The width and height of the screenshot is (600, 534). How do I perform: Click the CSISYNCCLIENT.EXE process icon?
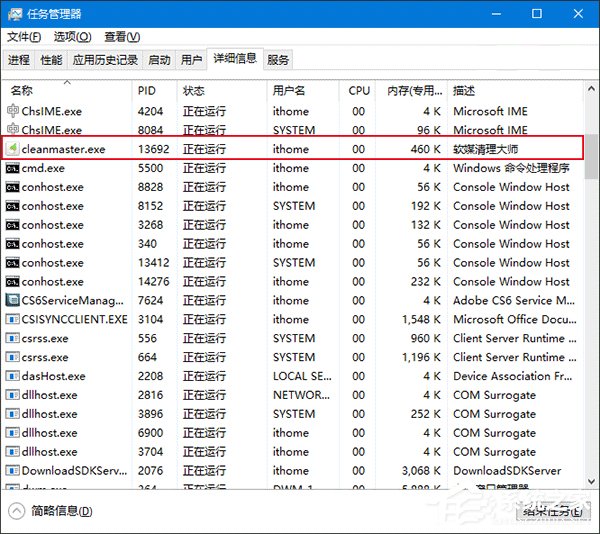click(13, 319)
